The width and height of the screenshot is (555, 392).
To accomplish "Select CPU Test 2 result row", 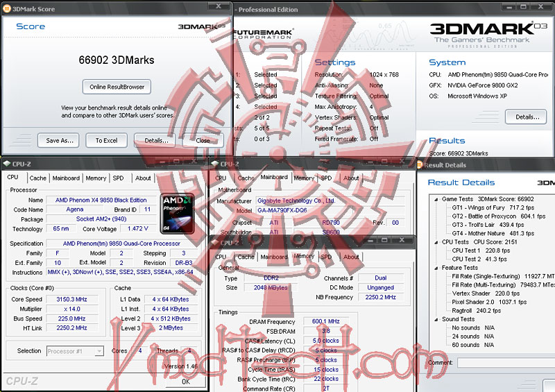I will (479, 259).
